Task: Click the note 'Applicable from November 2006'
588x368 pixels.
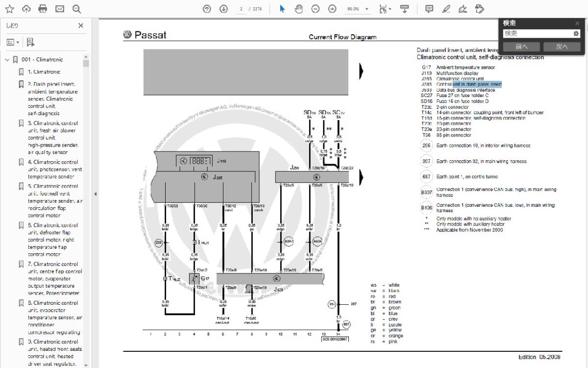Action: 469,230
